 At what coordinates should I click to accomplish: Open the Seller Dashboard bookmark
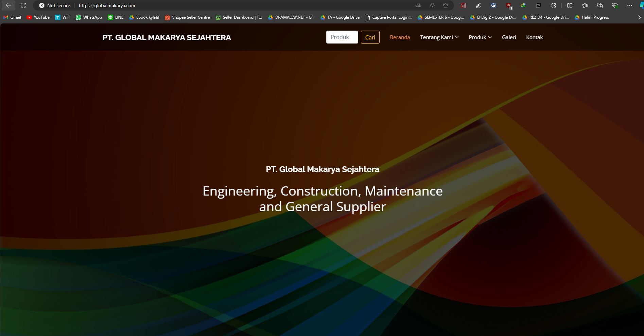239,17
